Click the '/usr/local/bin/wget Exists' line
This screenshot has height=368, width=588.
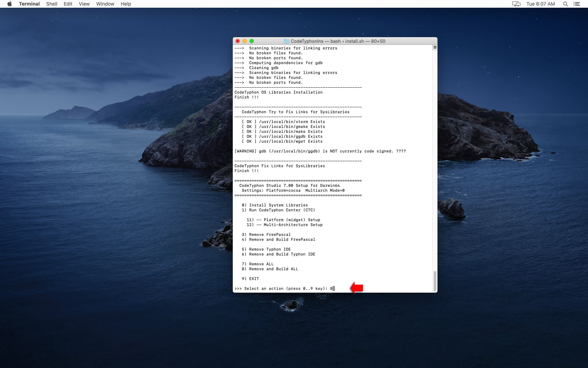[x=282, y=141]
